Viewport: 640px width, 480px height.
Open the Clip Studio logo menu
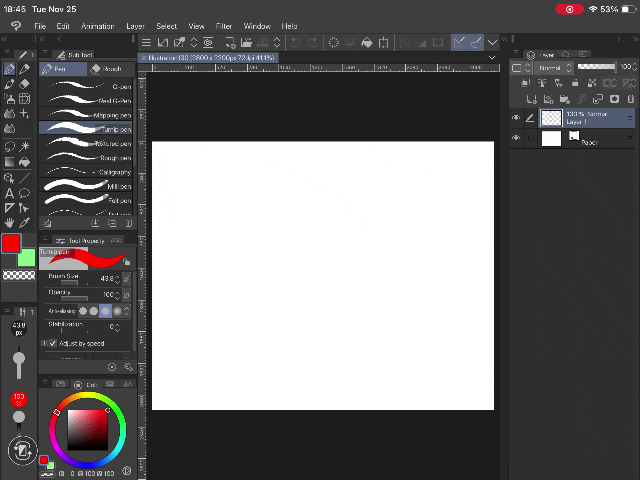coord(14,26)
